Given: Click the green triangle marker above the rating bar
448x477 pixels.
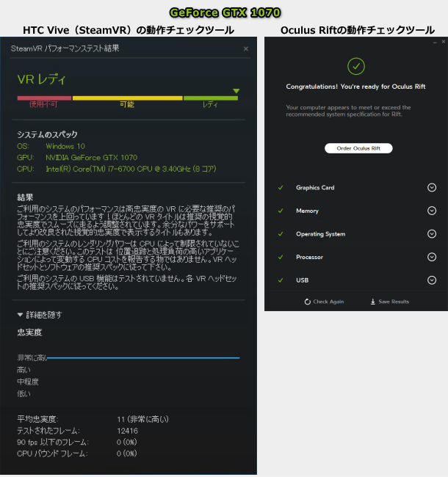Looking at the screenshot, I should (236, 91).
